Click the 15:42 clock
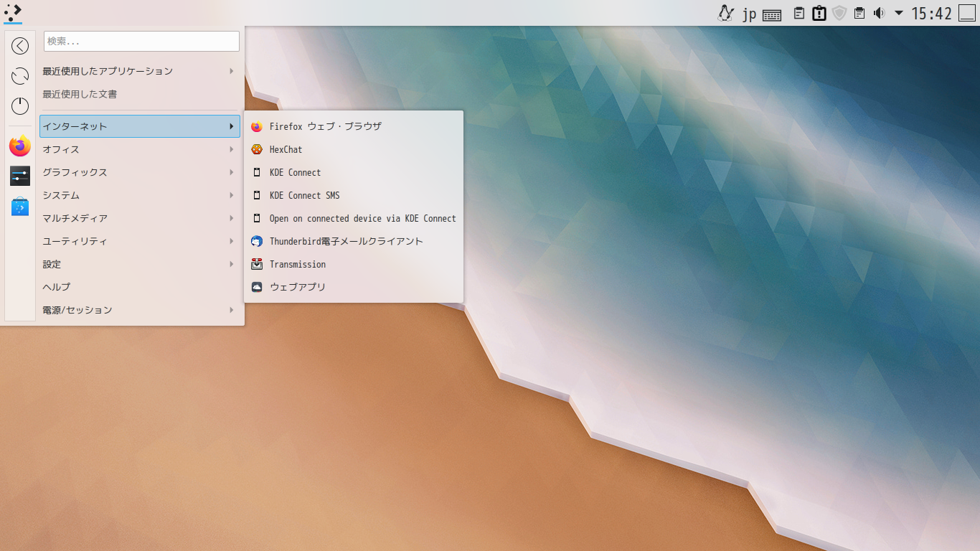The image size is (980, 551). (x=931, y=14)
